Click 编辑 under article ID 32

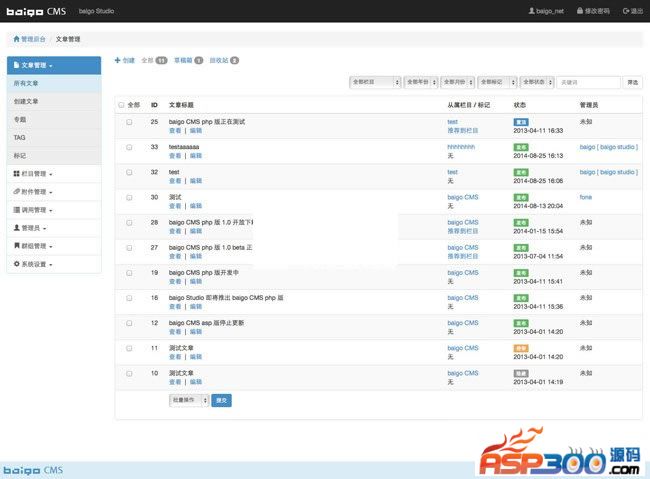point(196,181)
